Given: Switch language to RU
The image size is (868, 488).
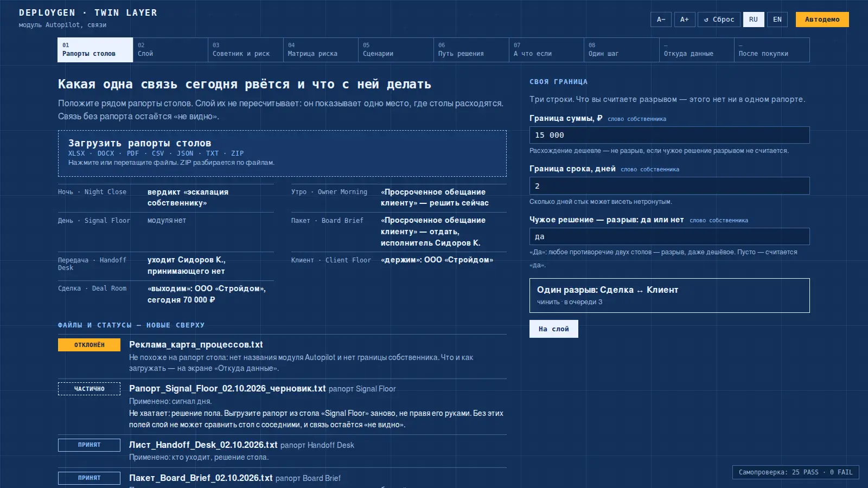Looking at the screenshot, I should click(754, 20).
